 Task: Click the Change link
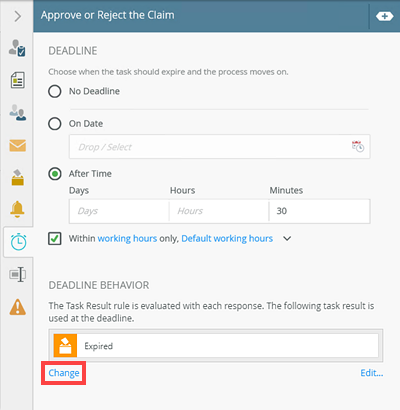[64, 373]
